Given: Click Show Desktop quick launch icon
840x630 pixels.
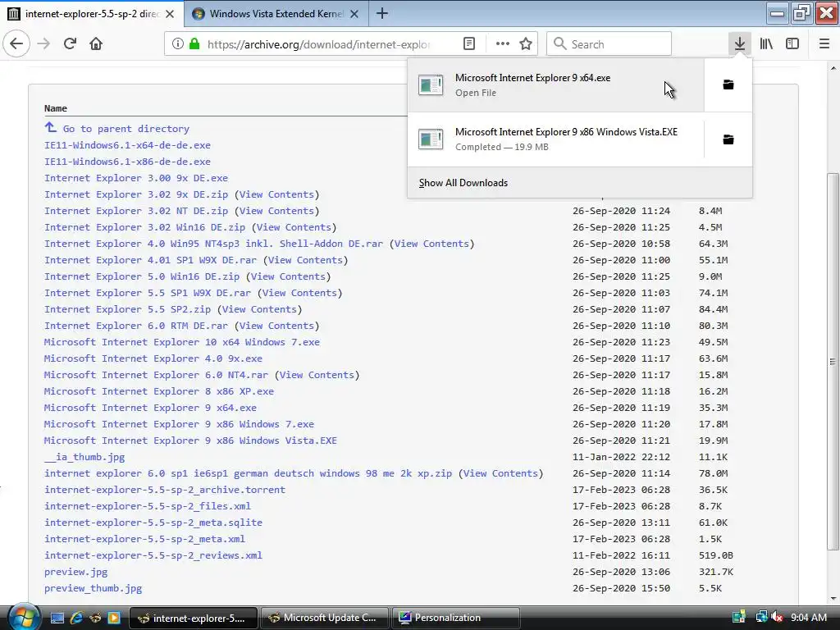Looking at the screenshot, I should [x=57, y=618].
